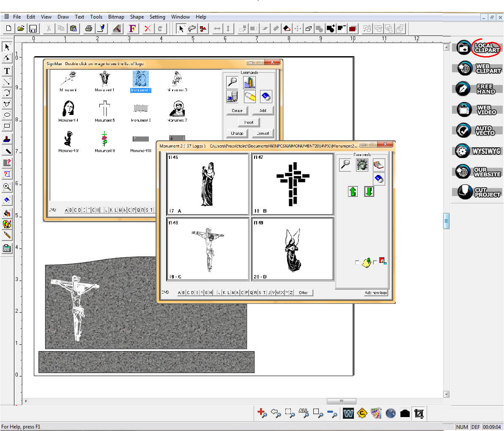504x431 pixels.
Task: Launch the Auto Vecto tool
Action: pos(478,131)
